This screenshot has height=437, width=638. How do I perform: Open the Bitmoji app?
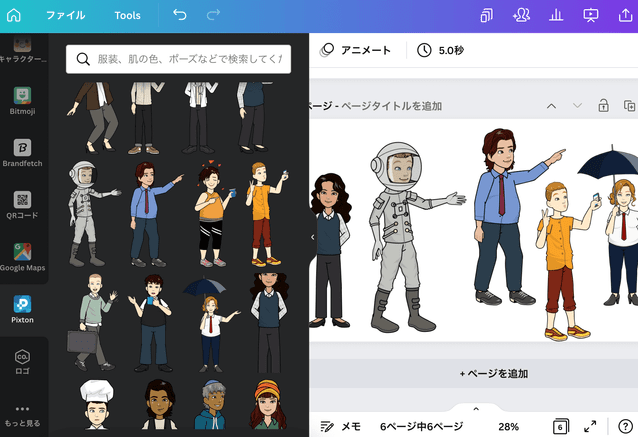tap(22, 101)
